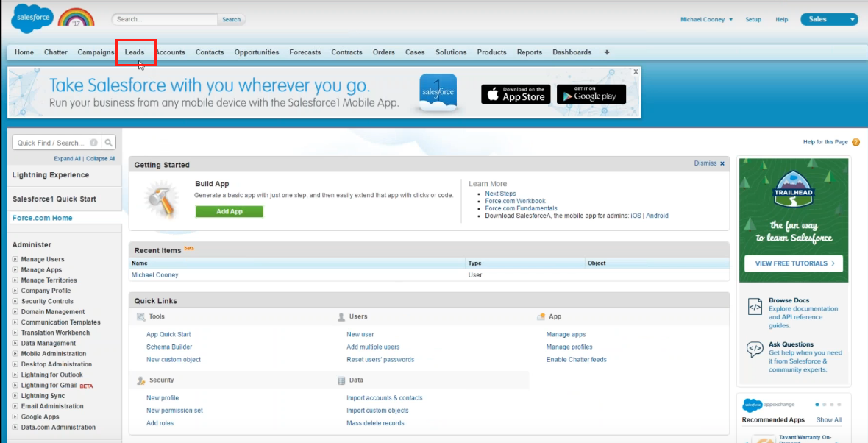Expand Manage Apps in sidebar
This screenshot has width=868, height=443.
pos(15,269)
